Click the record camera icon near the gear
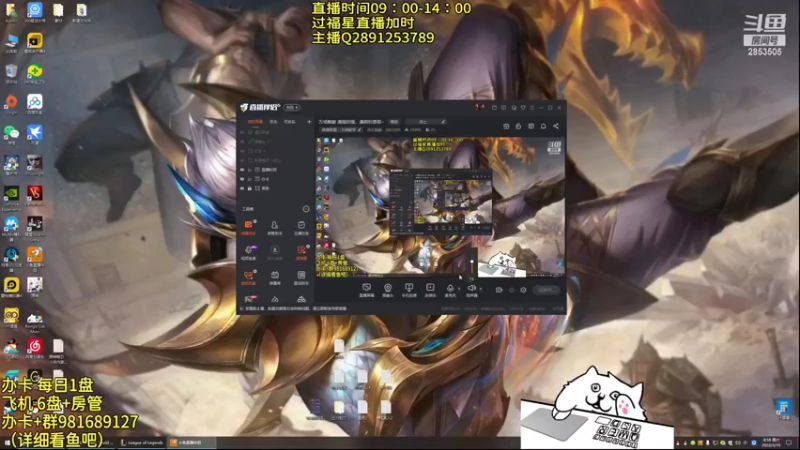The image size is (800, 450). pyautogui.click(x=499, y=290)
